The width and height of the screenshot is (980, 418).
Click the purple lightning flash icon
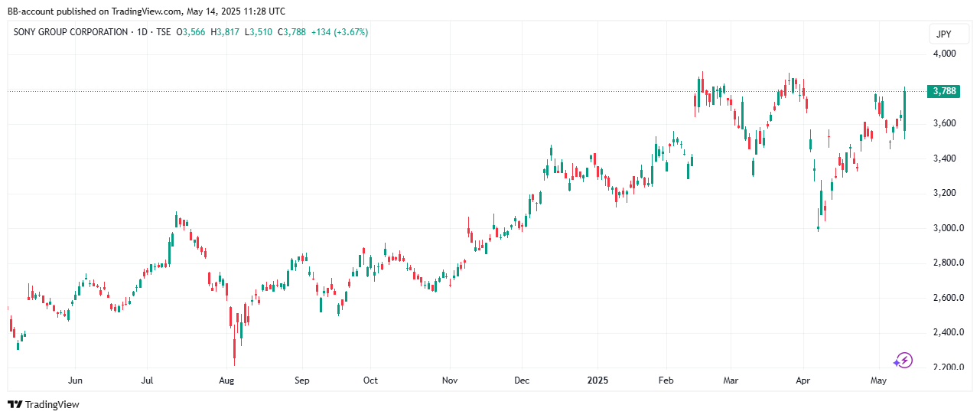(x=903, y=360)
